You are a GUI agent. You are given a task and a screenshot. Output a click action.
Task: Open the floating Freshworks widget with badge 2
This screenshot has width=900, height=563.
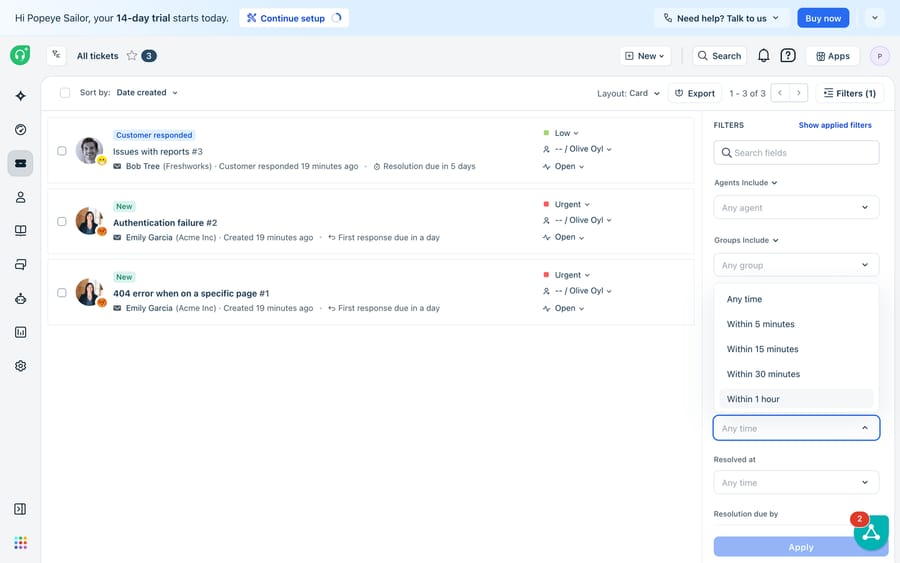pos(871,533)
